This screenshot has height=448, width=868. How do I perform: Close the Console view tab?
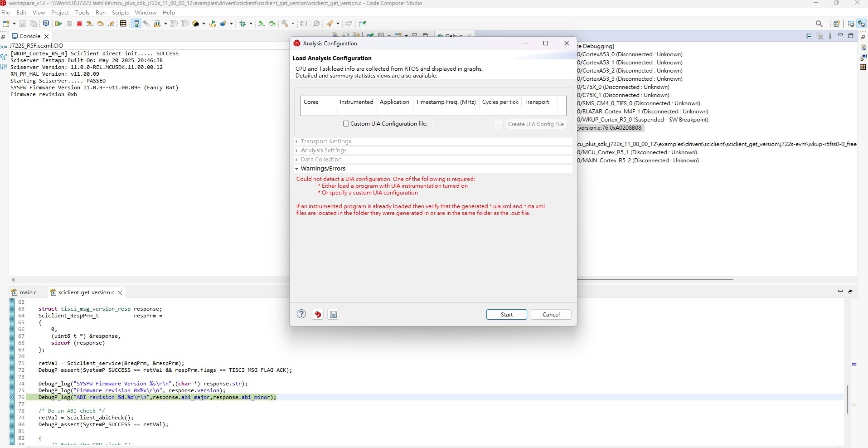(46, 36)
